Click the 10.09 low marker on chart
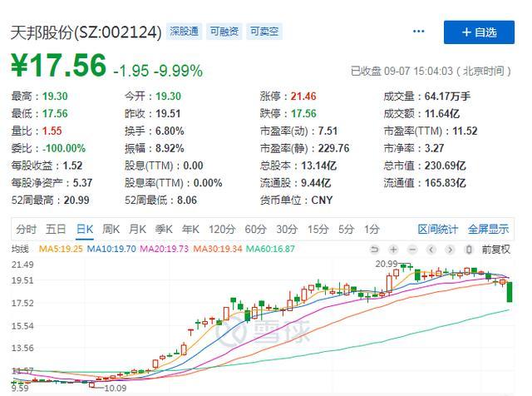Viewport: 532px width, 396px height. tap(115, 388)
